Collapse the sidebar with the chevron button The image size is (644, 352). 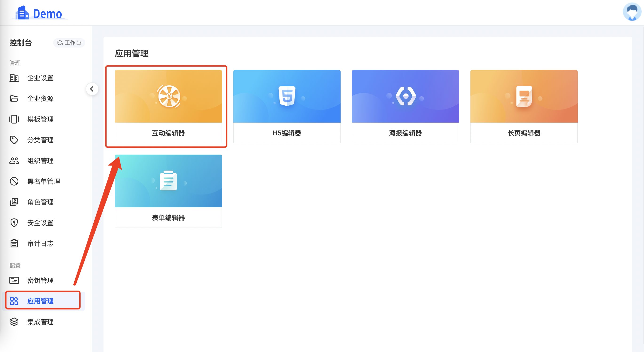point(92,89)
